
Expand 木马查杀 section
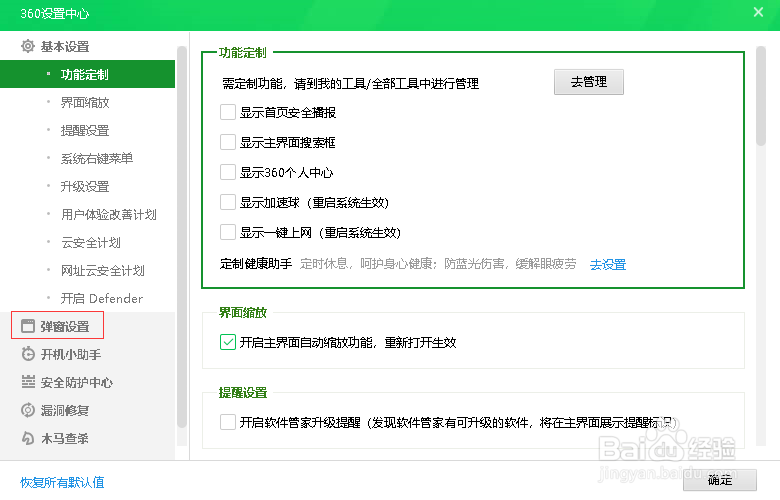pos(65,438)
